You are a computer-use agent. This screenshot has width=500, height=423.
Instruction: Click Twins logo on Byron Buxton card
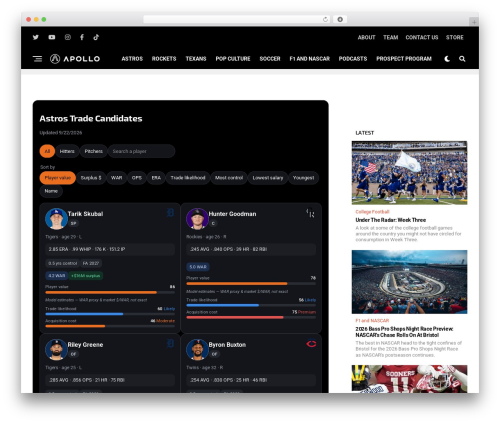coord(311,343)
